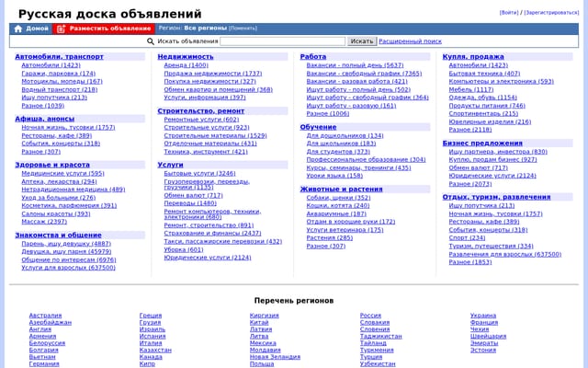Open Здоровье и красота heading

(x=52, y=165)
